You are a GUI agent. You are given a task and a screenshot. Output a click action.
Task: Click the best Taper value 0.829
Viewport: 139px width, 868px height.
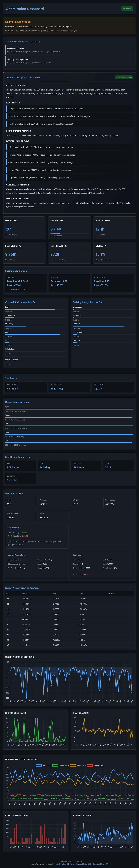click(108, 467)
